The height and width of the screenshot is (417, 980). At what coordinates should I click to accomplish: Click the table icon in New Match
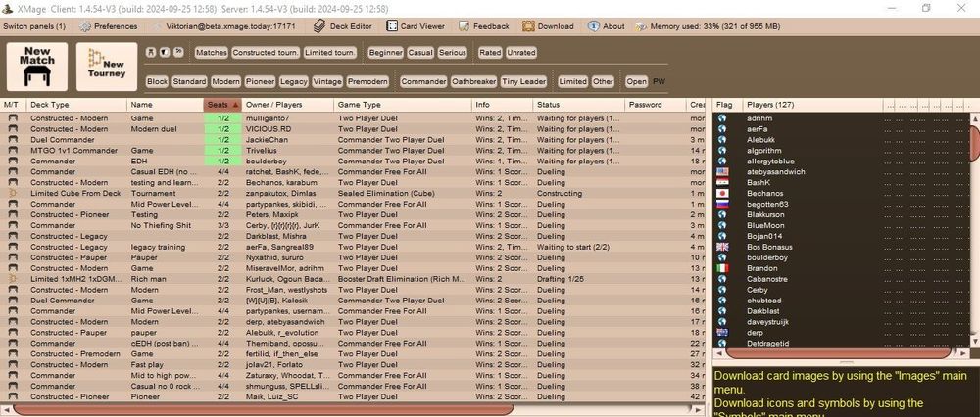[37, 76]
